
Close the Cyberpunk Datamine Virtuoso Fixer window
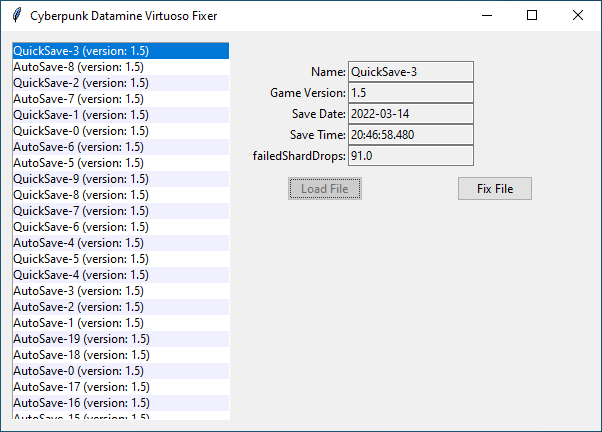[x=577, y=15]
